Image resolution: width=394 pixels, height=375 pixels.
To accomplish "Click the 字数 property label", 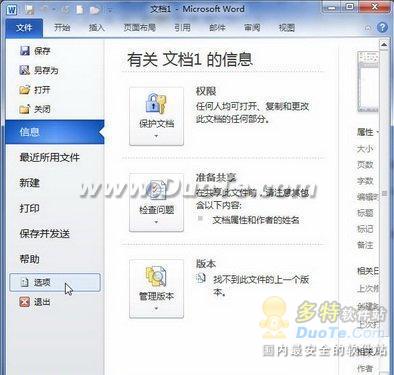I will pos(365,181).
